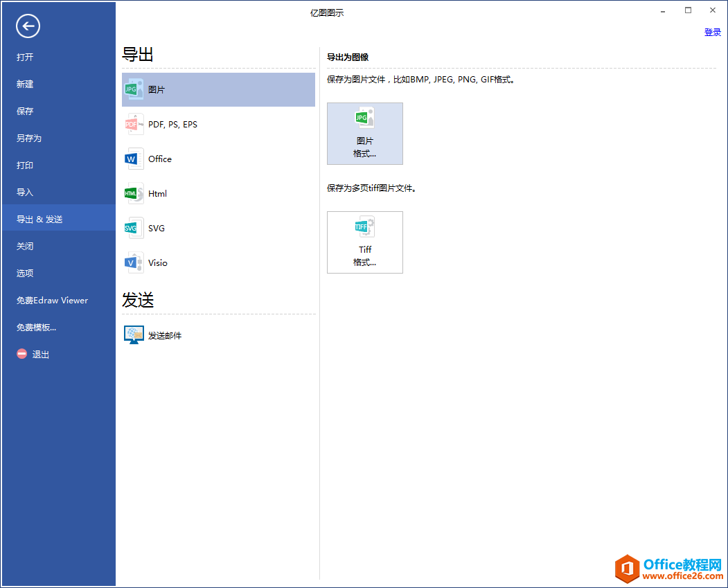Click the SVG export format icon
Screen dimensions: 728x588
[134, 228]
